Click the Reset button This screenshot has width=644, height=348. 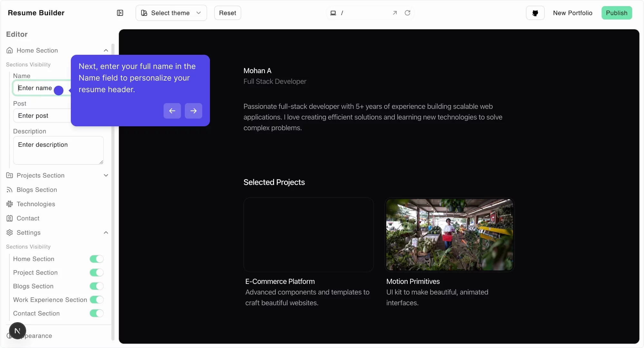(227, 13)
